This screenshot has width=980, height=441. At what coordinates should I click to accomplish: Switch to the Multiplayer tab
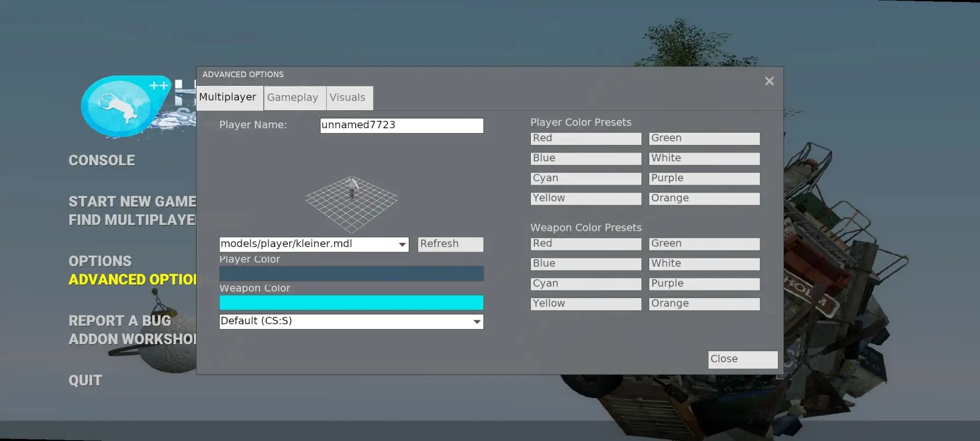click(230, 97)
